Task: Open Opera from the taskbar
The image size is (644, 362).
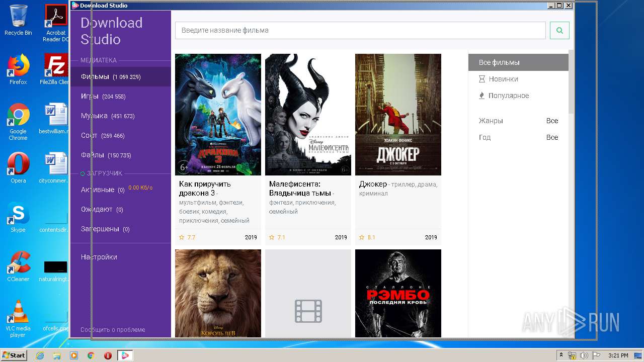Action: pyautogui.click(x=108, y=355)
